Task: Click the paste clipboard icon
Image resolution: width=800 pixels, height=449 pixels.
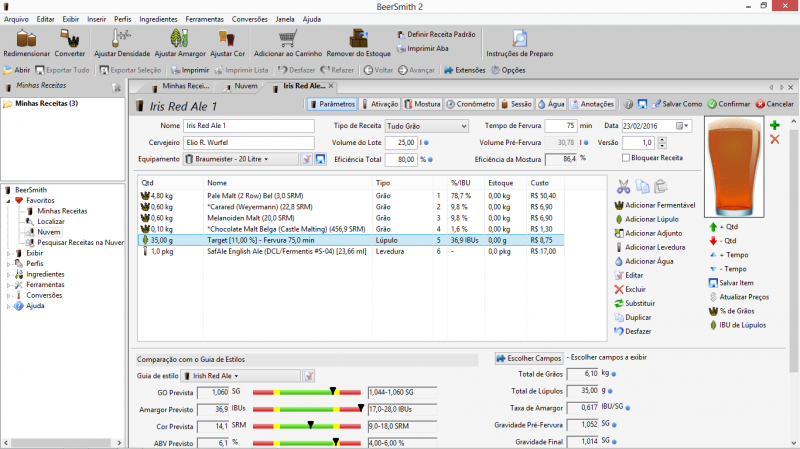Action: [661, 187]
